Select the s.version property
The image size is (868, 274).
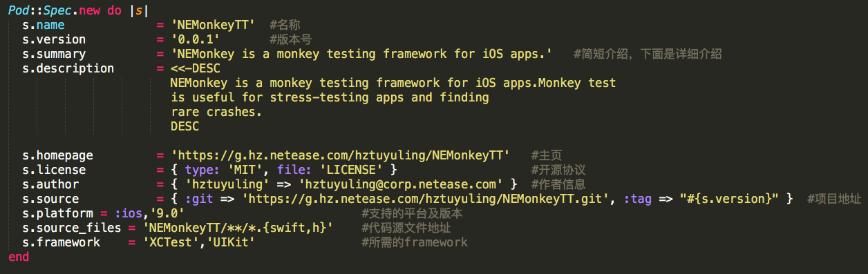point(54,40)
